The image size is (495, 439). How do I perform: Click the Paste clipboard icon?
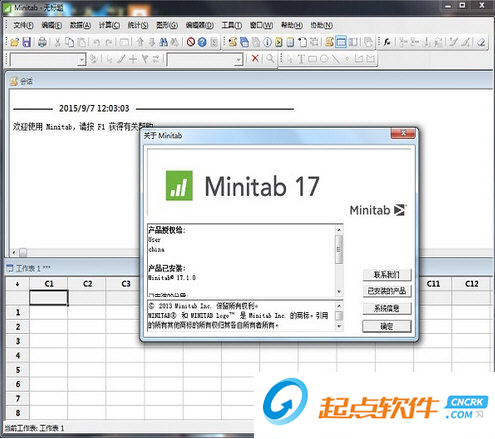[82, 42]
